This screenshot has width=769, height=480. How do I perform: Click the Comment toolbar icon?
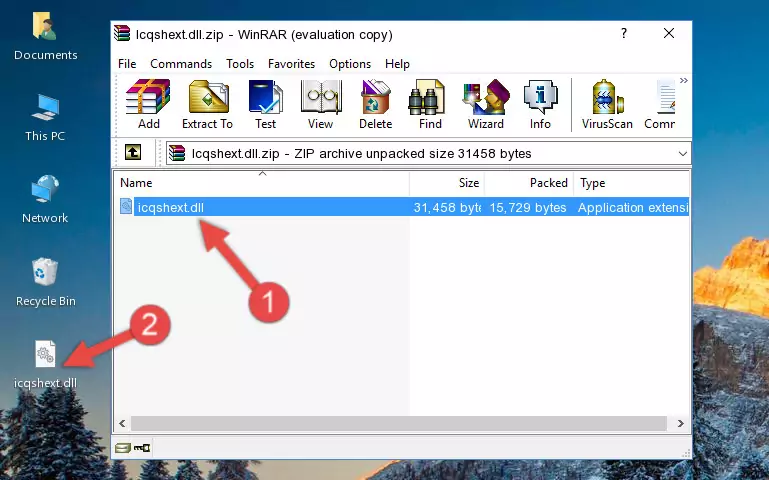pyautogui.click(x=660, y=104)
